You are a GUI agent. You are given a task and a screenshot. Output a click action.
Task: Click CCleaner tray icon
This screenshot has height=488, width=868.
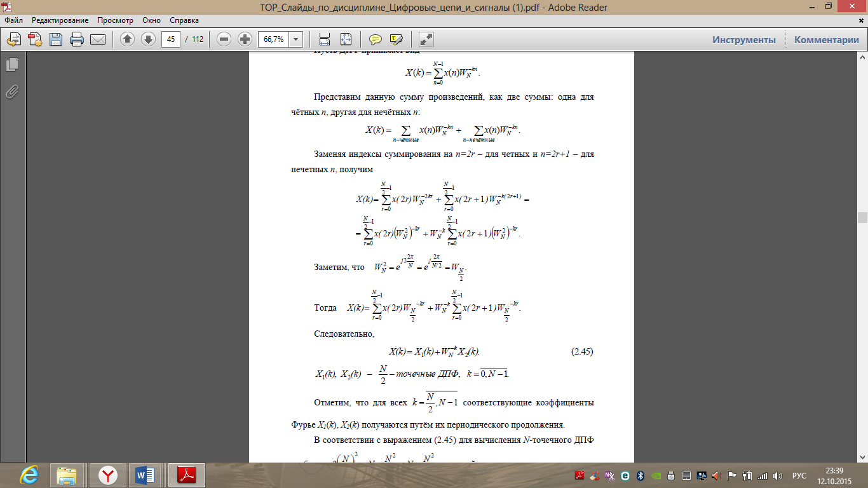595,475
